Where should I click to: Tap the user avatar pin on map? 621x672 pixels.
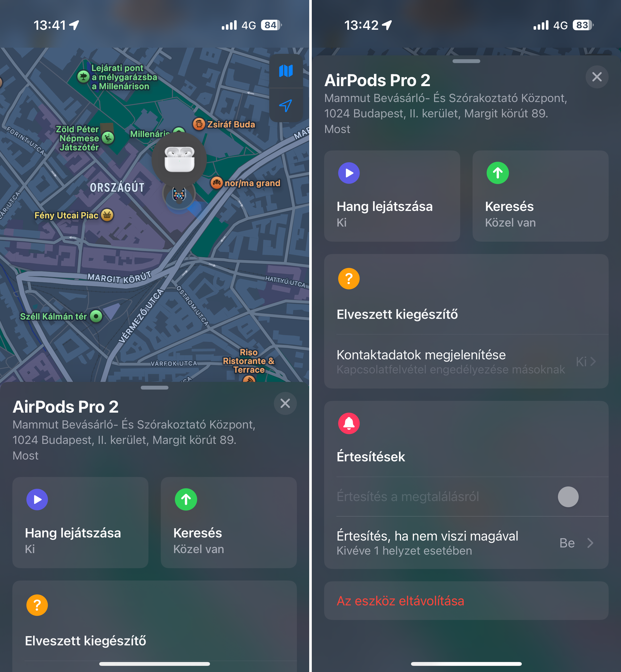[179, 194]
